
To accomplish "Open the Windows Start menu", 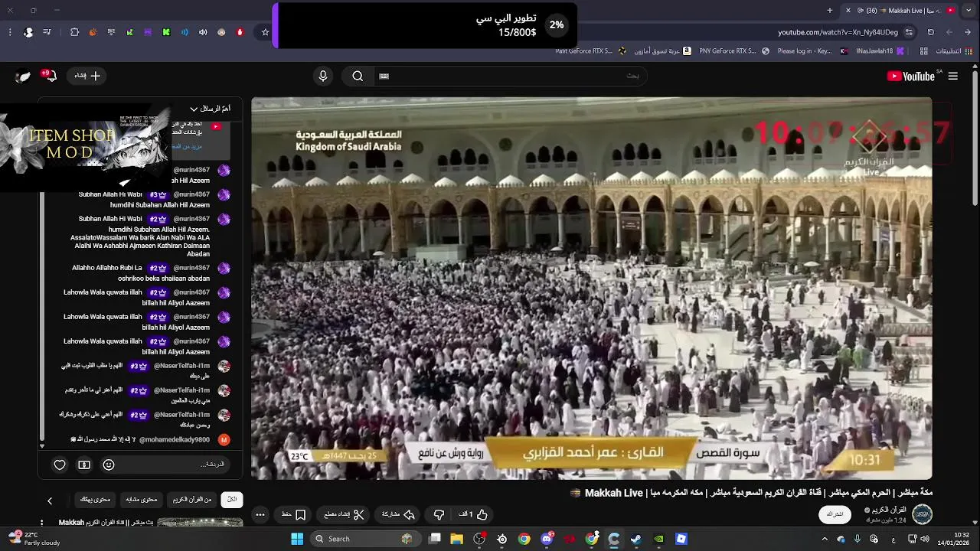I will coord(297,539).
